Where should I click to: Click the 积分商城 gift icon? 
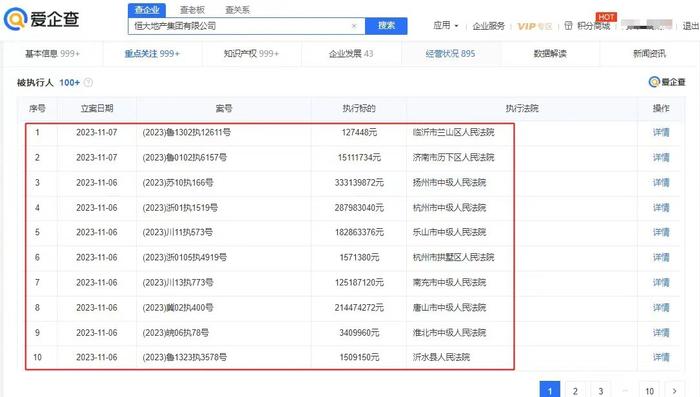click(x=568, y=25)
